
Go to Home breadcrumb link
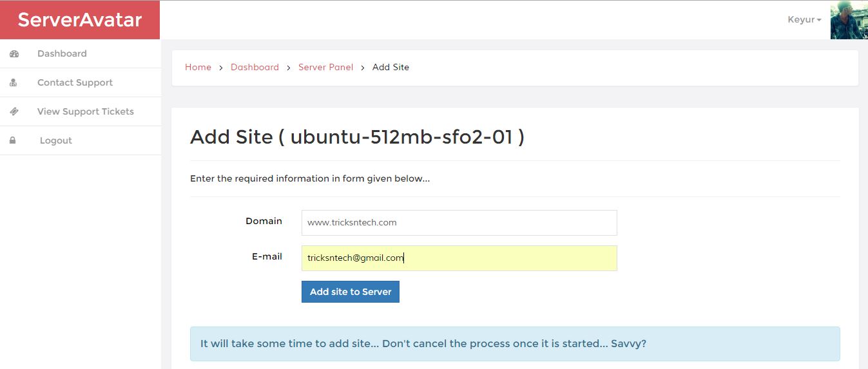point(198,67)
